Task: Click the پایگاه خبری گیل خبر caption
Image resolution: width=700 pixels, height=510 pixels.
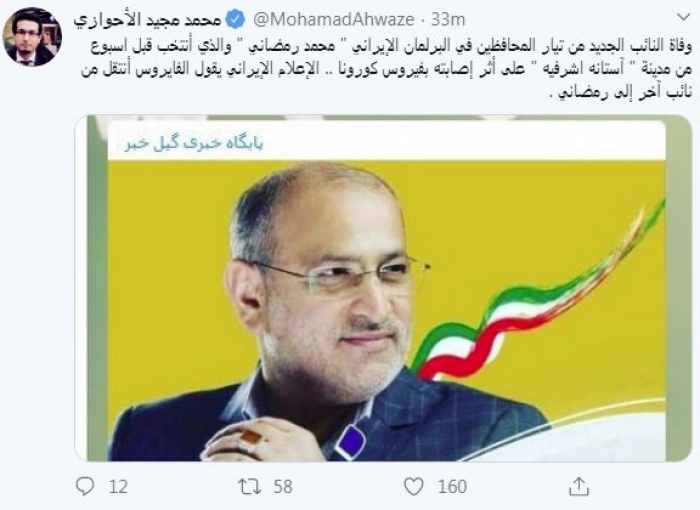Action: pos(193,143)
